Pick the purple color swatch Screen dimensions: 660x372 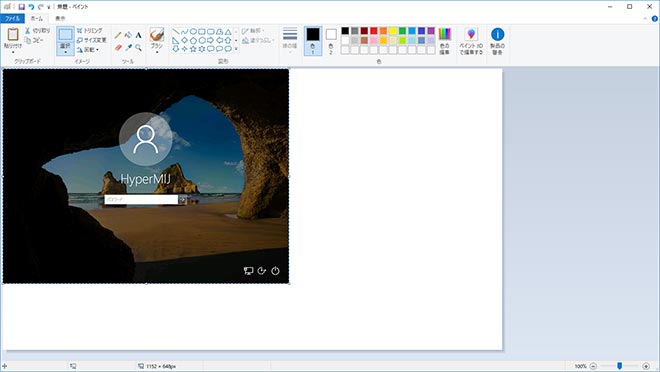[431, 31]
